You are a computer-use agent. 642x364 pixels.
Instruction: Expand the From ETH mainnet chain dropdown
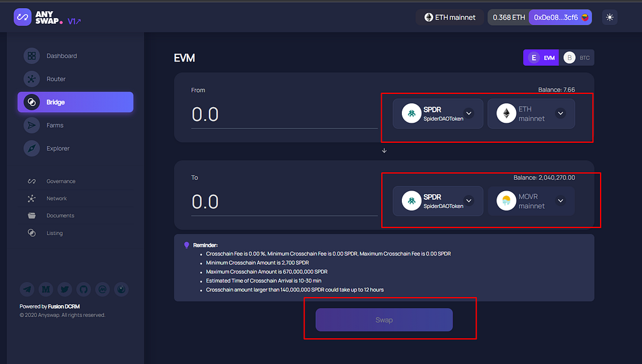pos(531,113)
